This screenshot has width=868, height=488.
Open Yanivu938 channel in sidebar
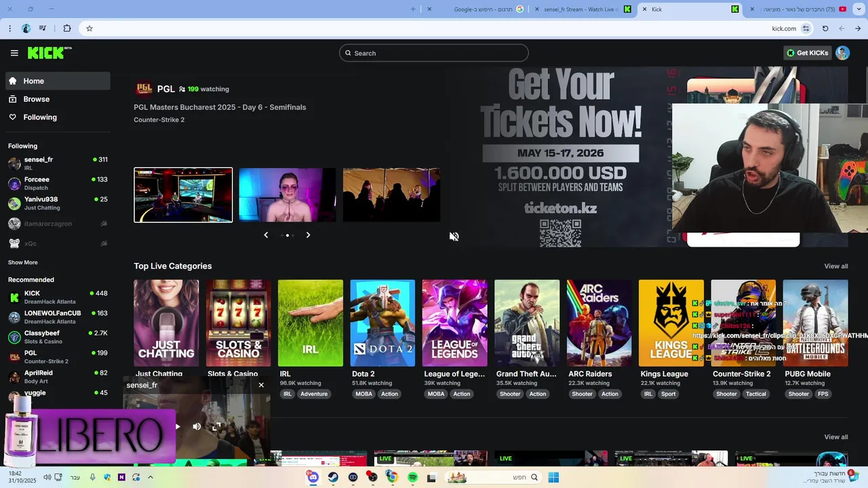(58, 203)
